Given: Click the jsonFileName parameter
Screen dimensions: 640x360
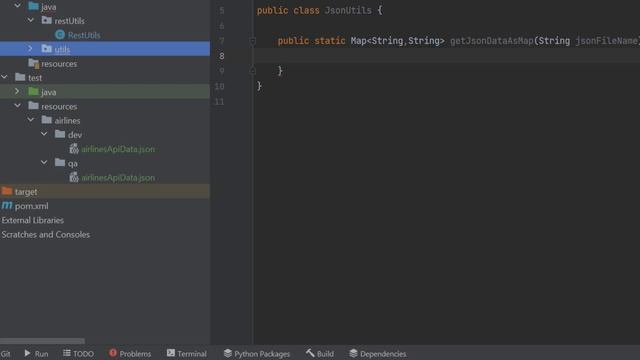Looking at the screenshot, I should pos(606,41).
